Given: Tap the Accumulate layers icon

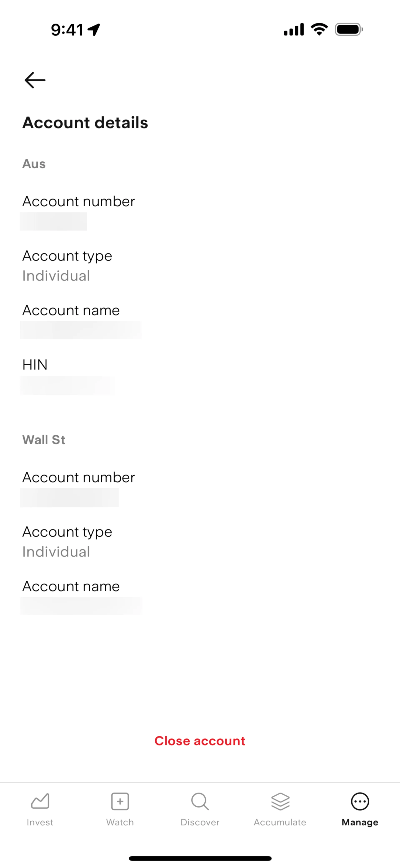Looking at the screenshot, I should [280, 801].
